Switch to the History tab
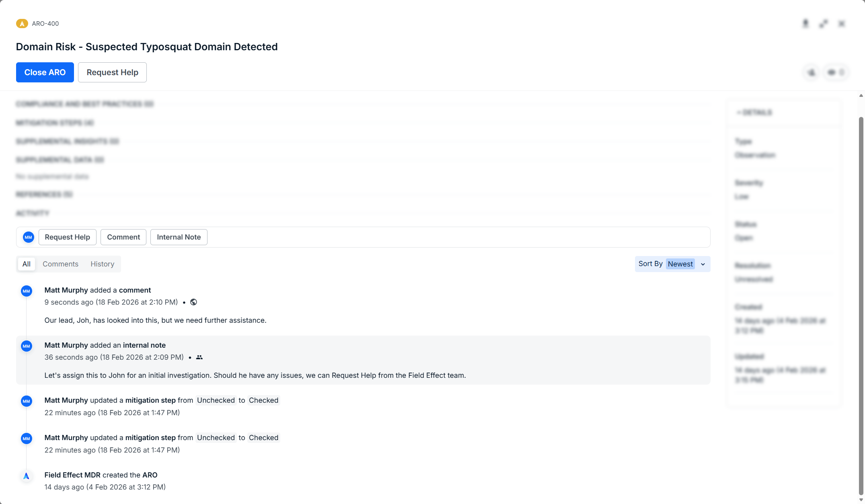The image size is (865, 504). [102, 264]
